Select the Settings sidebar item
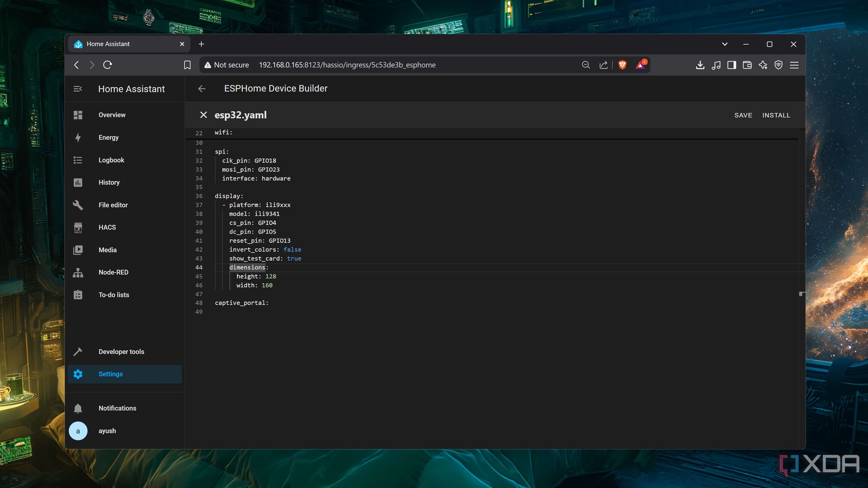This screenshot has height=488, width=868. point(125,374)
